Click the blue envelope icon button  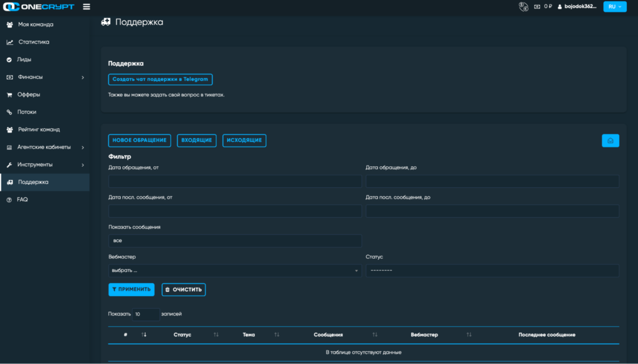click(x=611, y=141)
